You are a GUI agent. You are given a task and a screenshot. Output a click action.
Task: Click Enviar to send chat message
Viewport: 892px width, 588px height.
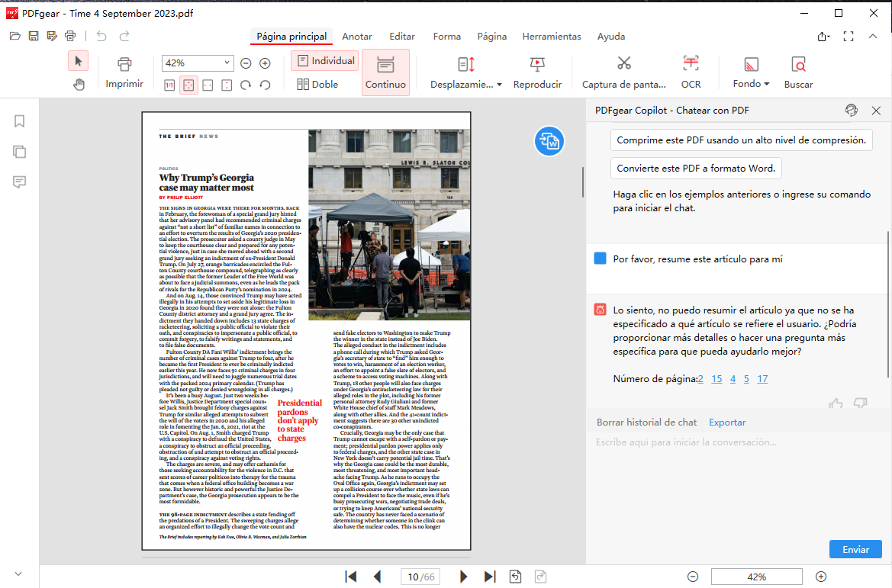pyautogui.click(x=854, y=549)
